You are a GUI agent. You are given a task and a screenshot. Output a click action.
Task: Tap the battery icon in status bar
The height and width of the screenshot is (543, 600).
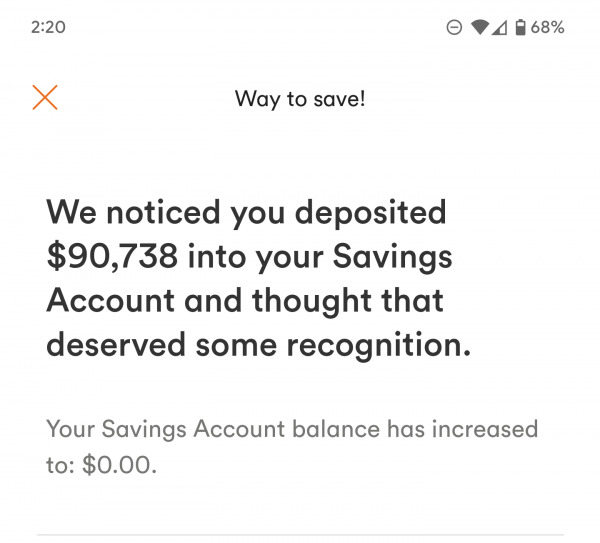tap(520, 28)
